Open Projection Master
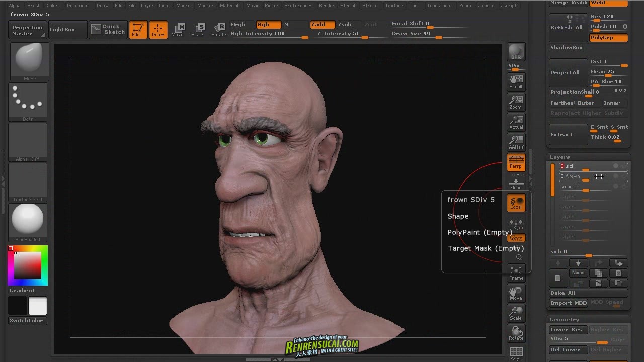 point(27,30)
